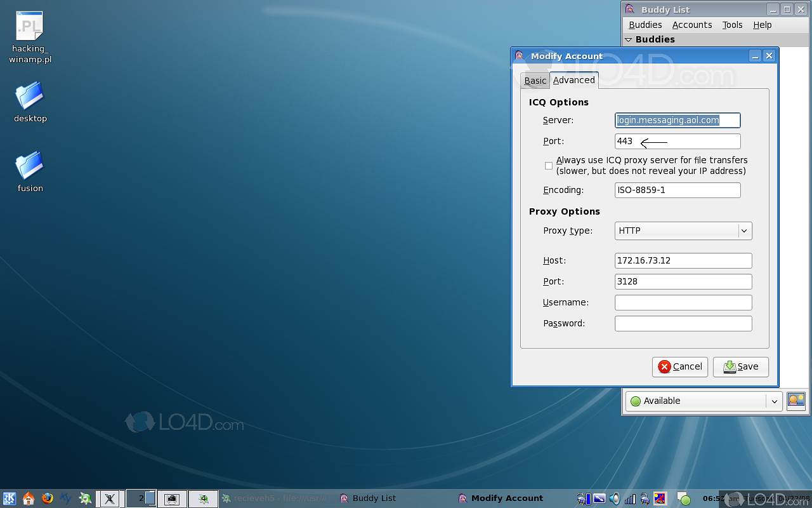Click the proxy Password field
The image size is (812, 508).
point(683,323)
